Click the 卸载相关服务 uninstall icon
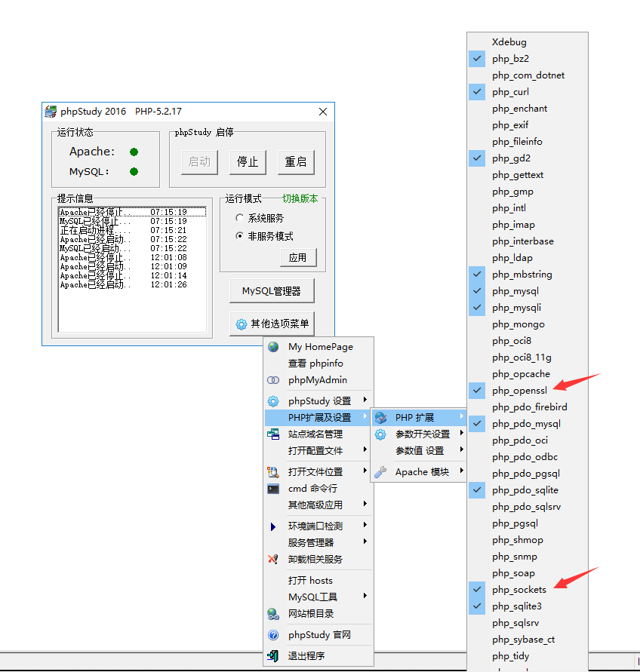 [x=273, y=560]
